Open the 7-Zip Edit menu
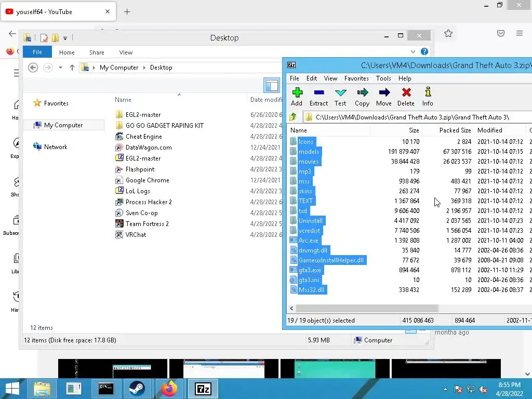Screen dimensions: 532x399 312,78
